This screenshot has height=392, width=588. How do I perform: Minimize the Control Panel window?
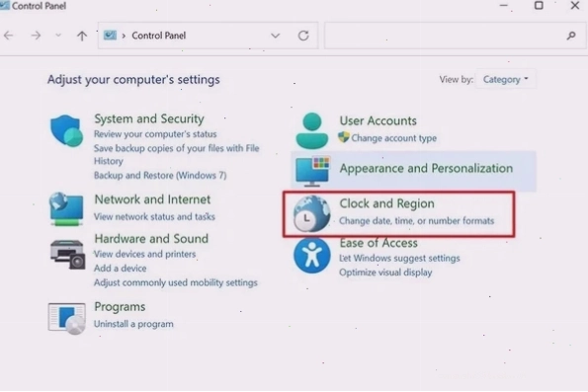pyautogui.click(x=504, y=6)
